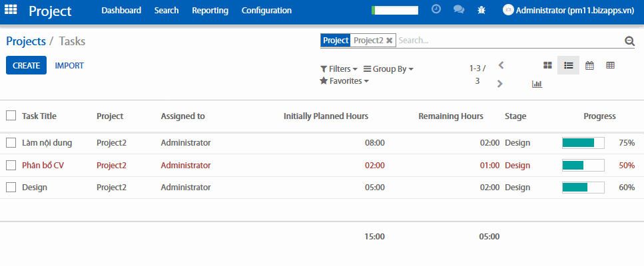Viewport: 644px width, 266px height.
Task: Switch to pivot table view
Action: coord(610,65)
